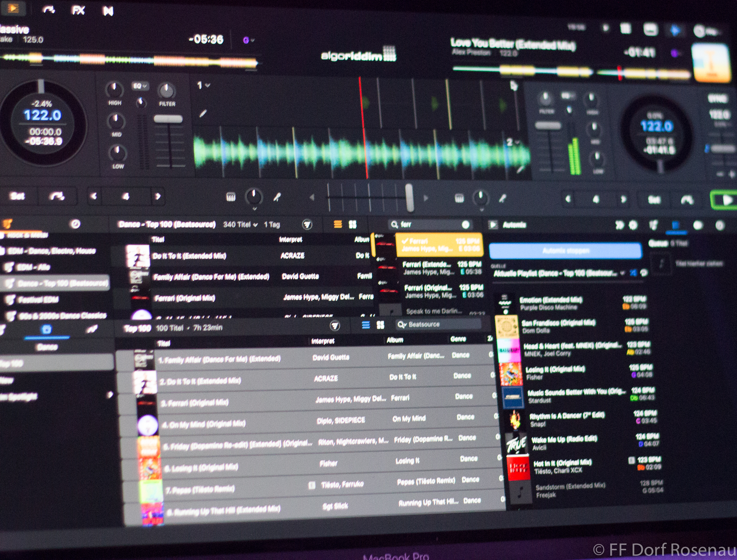Screen dimensions: 737x560
Task: Open the Automix tab
Action: pyautogui.click(x=508, y=225)
